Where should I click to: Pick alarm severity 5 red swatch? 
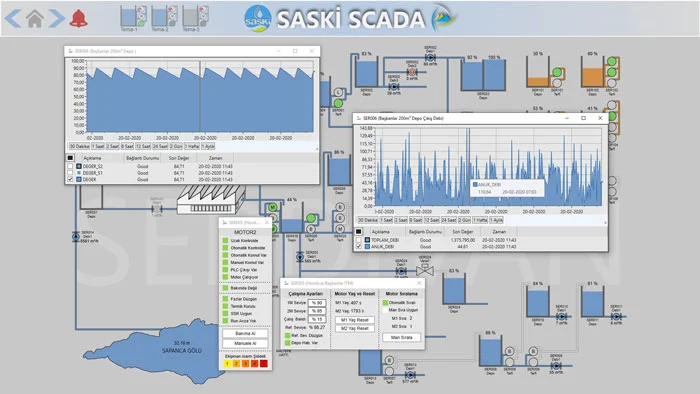point(264,364)
